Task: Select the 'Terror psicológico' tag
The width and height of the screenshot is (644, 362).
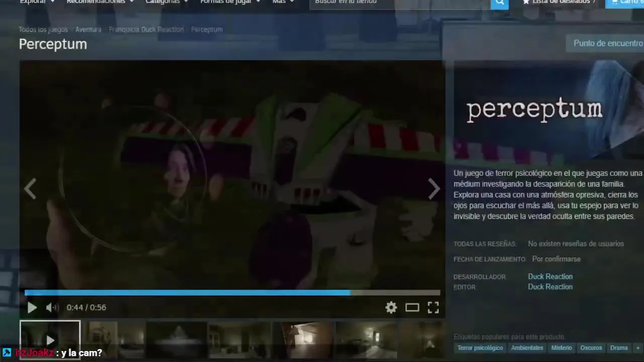Action: [480, 348]
